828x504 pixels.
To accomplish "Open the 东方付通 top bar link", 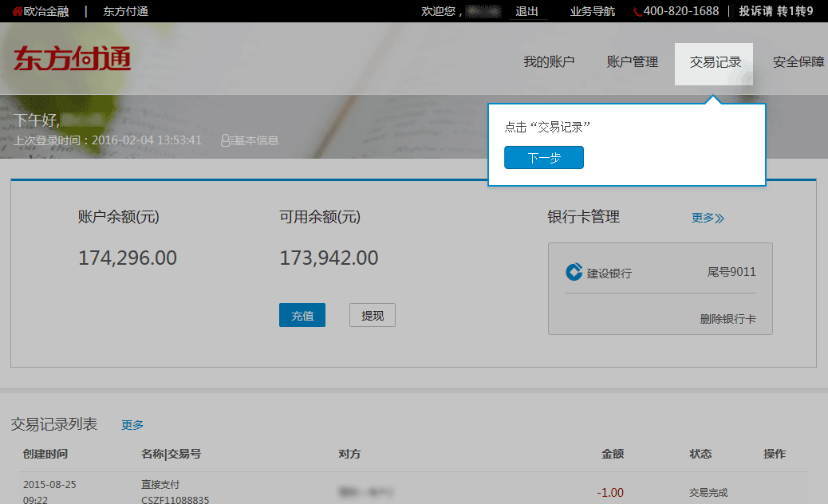I will 125,11.
